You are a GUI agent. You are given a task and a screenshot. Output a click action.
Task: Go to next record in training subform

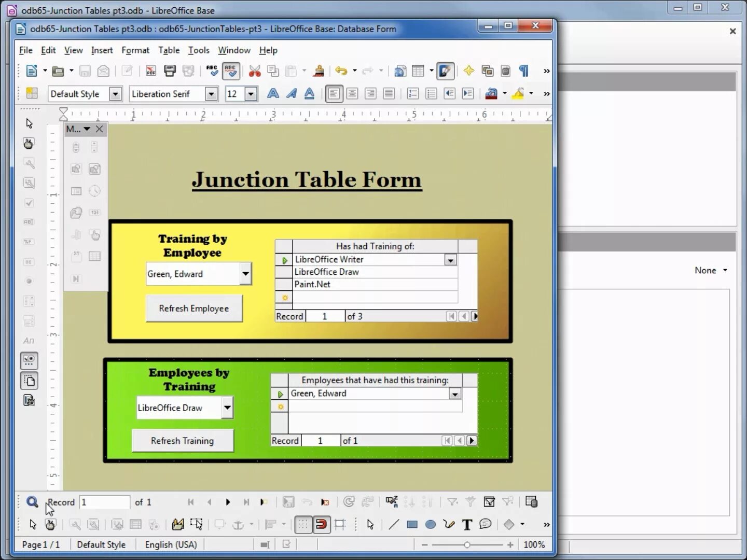click(x=474, y=316)
